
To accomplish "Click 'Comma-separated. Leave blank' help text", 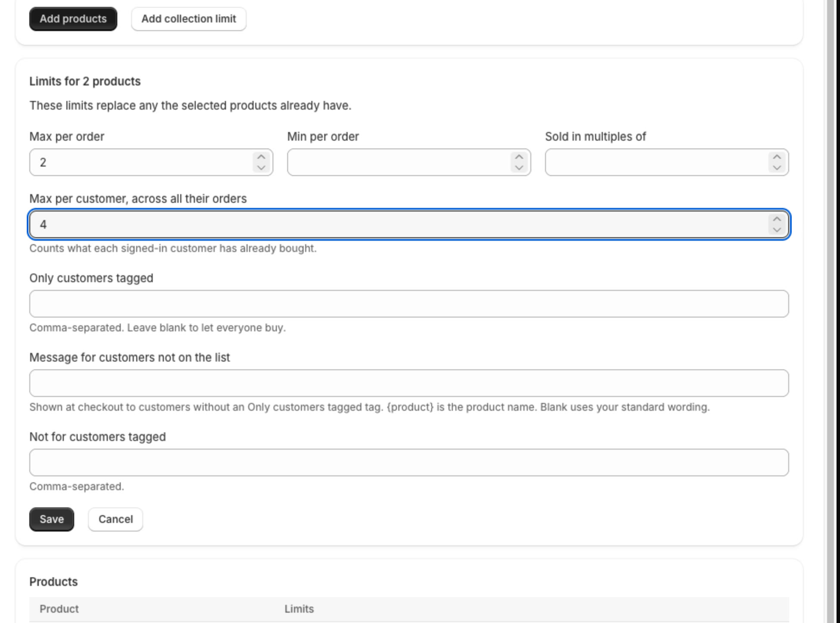I will click(157, 328).
